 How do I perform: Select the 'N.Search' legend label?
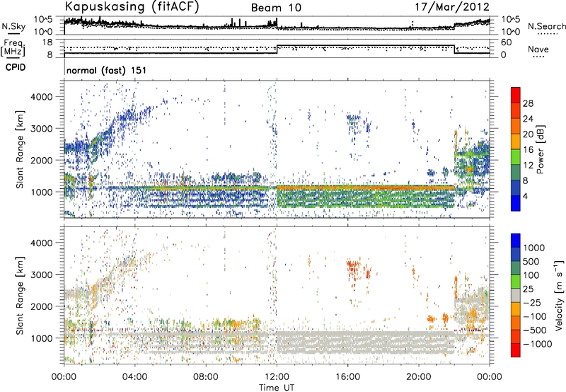(546, 26)
